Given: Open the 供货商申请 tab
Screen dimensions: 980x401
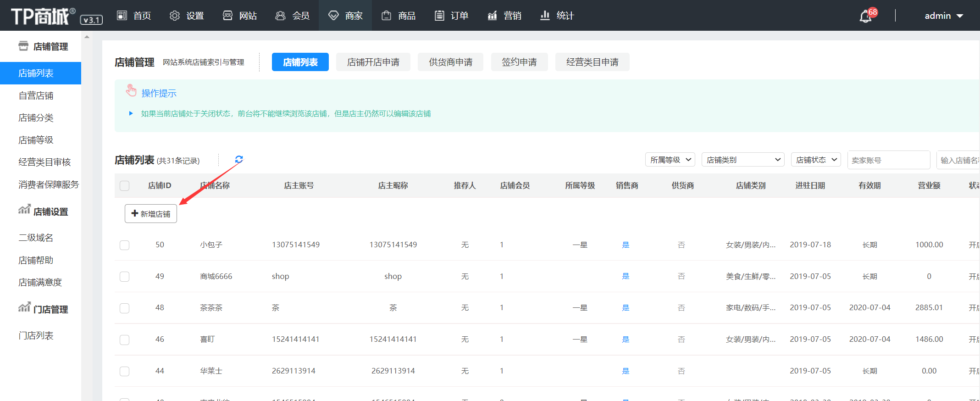Looking at the screenshot, I should point(450,62).
